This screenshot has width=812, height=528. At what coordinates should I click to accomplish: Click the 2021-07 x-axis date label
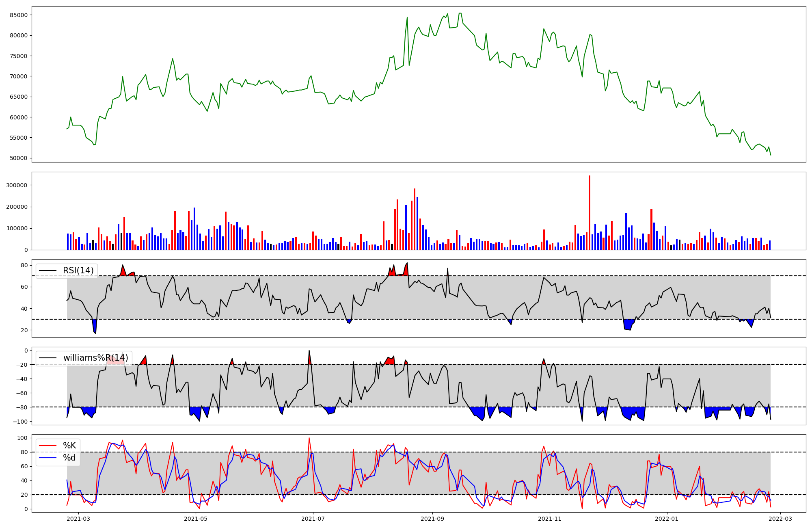[313, 519]
